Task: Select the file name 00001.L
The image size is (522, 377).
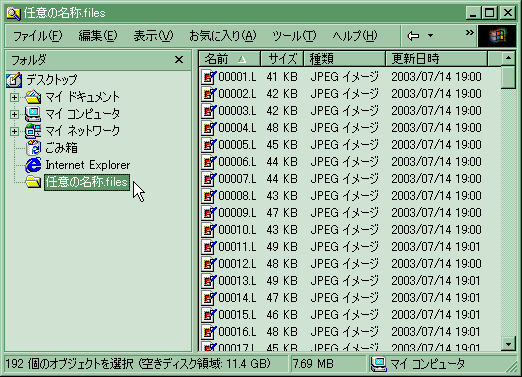Action: coord(237,77)
